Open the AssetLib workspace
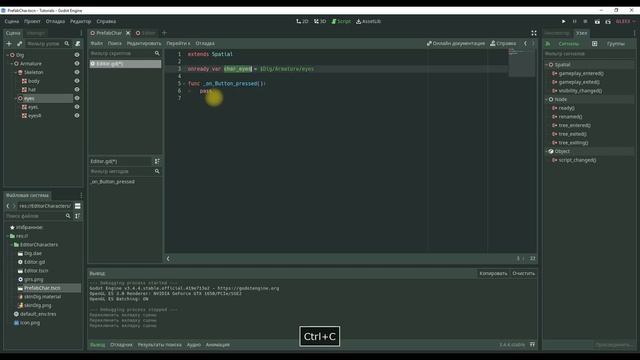This screenshot has width=640, height=360. click(368, 21)
